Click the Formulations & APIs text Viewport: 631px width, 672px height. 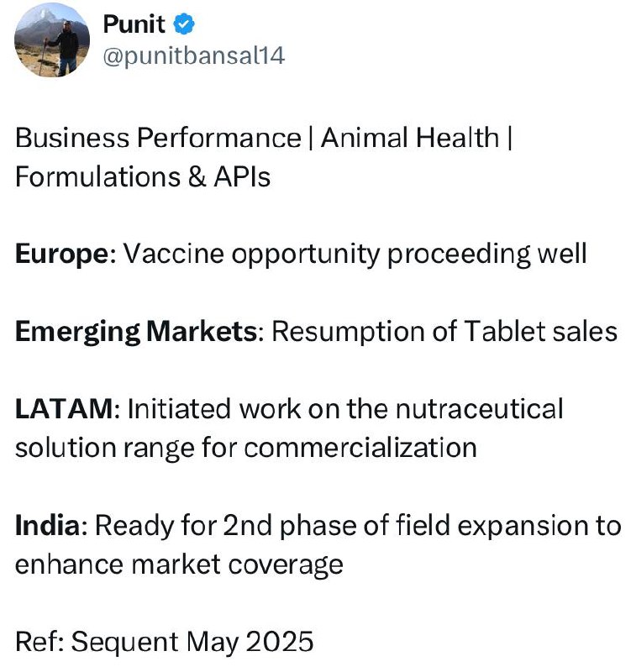tap(143, 176)
